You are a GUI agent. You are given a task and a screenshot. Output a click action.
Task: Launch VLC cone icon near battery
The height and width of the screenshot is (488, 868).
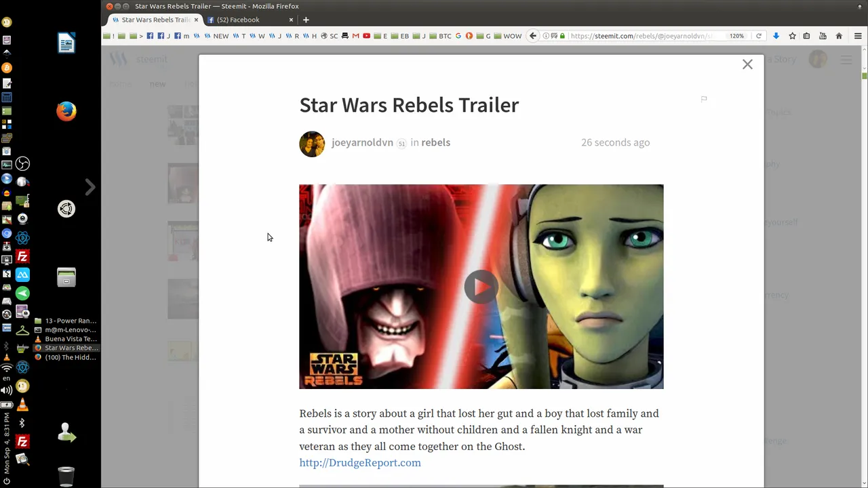(22, 405)
